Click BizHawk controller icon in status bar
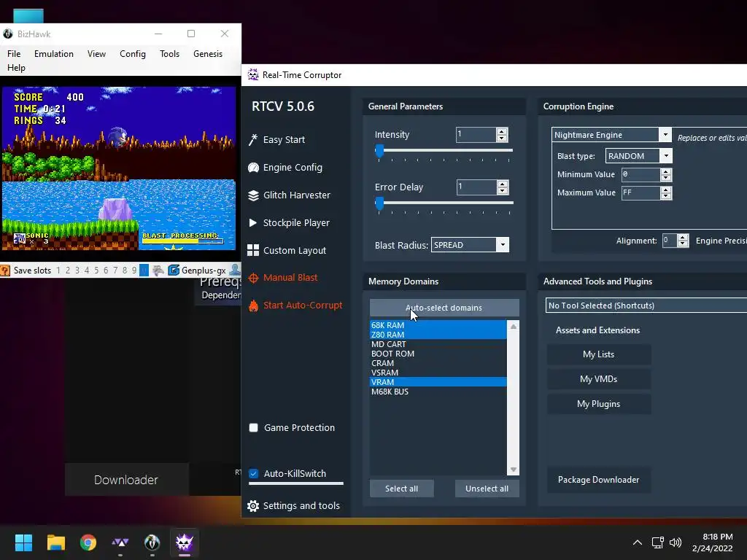Screen dimensions: 747x560 (158, 271)
